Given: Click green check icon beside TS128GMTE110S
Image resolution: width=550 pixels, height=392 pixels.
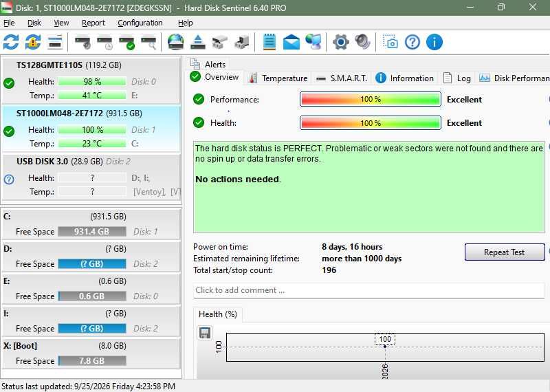Looking at the screenshot, I should point(9,83).
